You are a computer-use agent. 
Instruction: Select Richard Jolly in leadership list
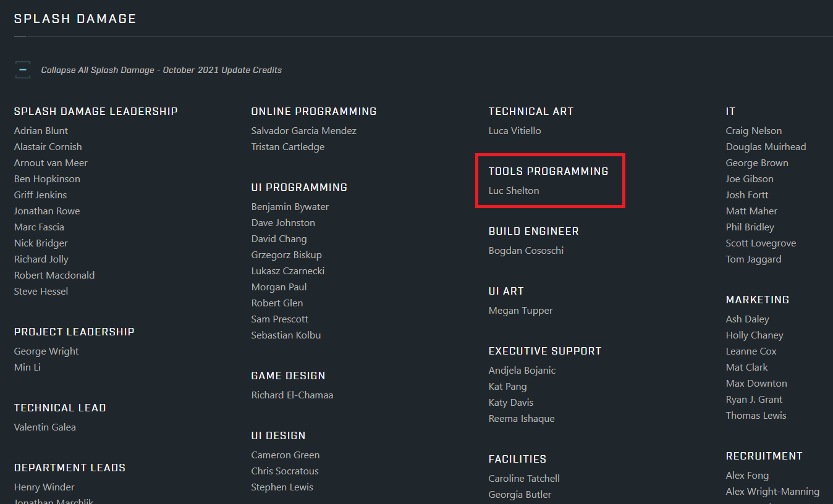click(41, 259)
